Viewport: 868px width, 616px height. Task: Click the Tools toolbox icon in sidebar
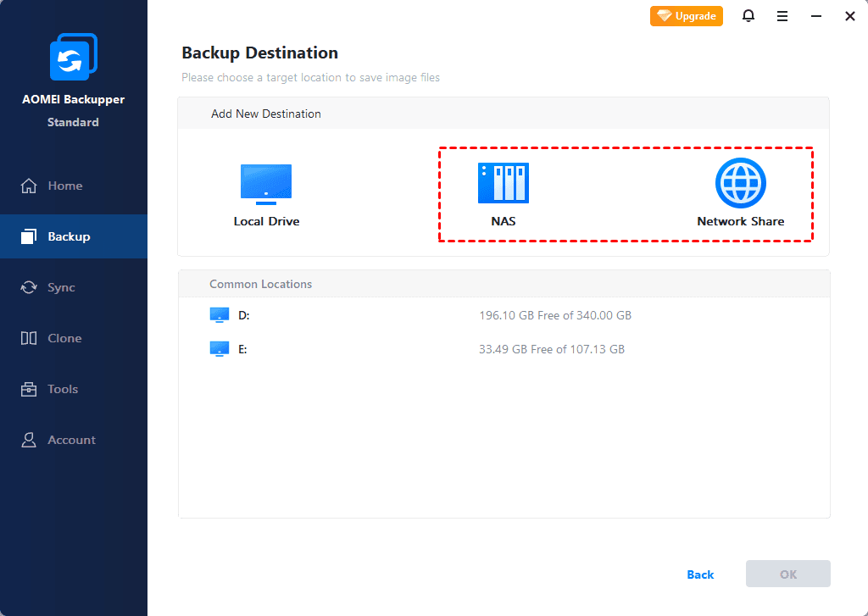click(x=29, y=389)
